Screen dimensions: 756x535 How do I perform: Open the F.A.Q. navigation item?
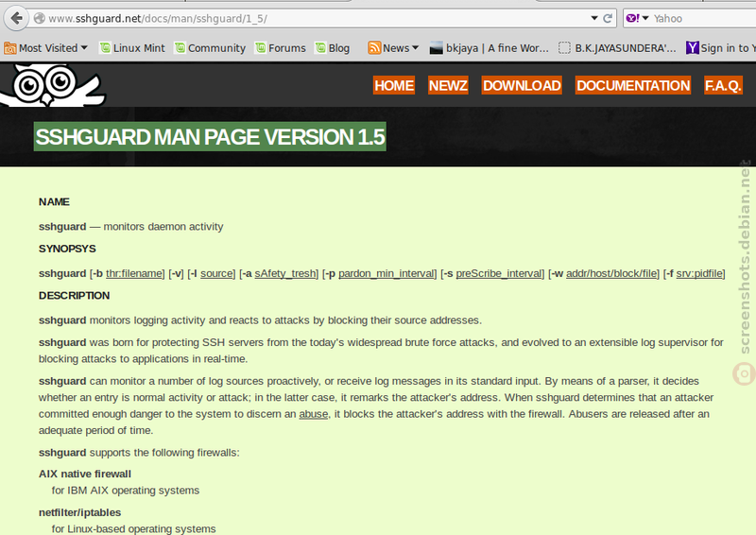723,85
